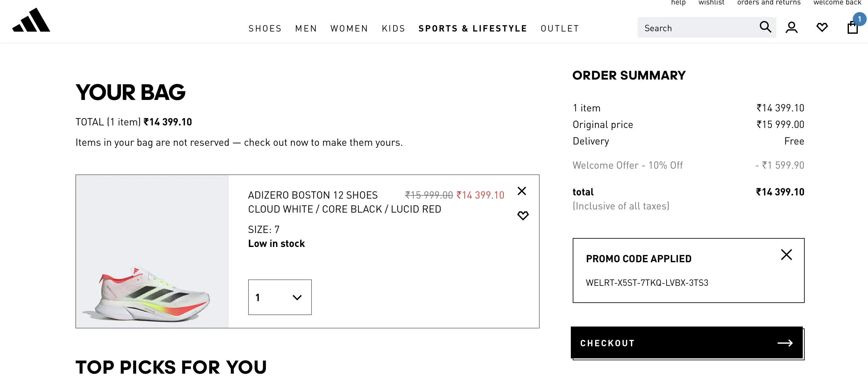Click the CHECKOUT button
The image size is (868, 387).
point(686,343)
